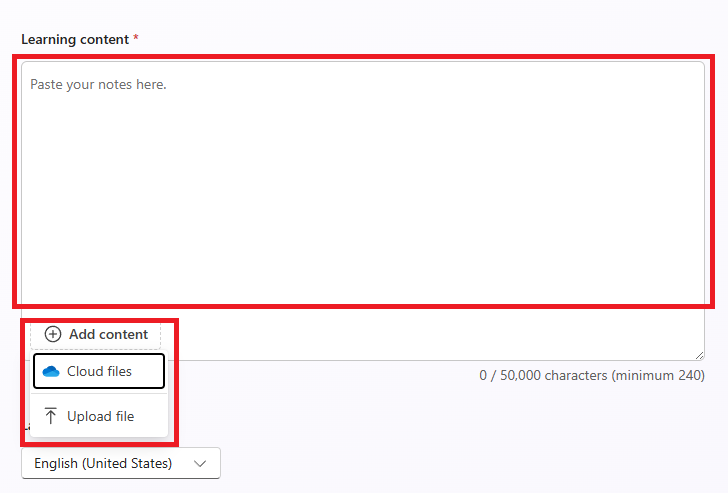This screenshot has width=728, height=493.
Task: Click the blue OneDrive cloud icon
Action: pyautogui.click(x=51, y=372)
